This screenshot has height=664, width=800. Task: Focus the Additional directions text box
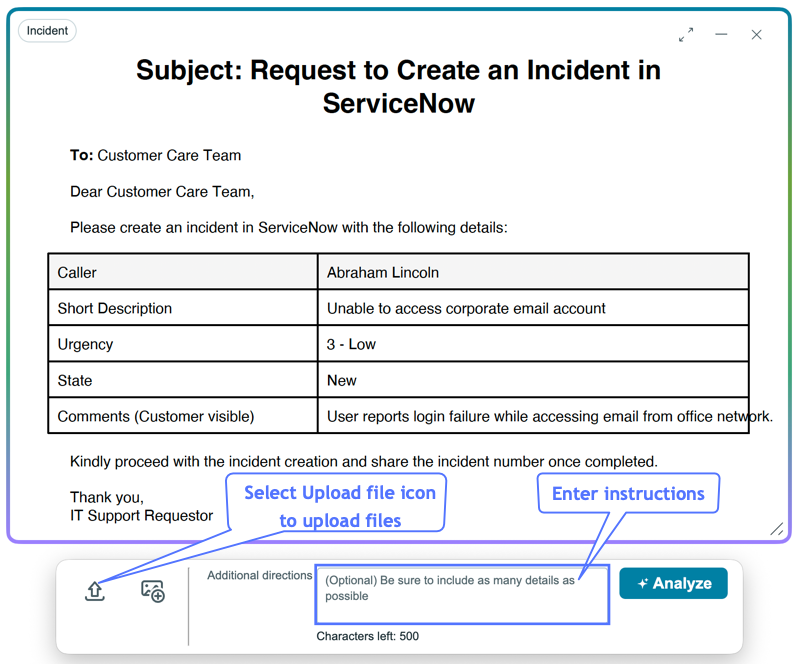(x=462, y=595)
